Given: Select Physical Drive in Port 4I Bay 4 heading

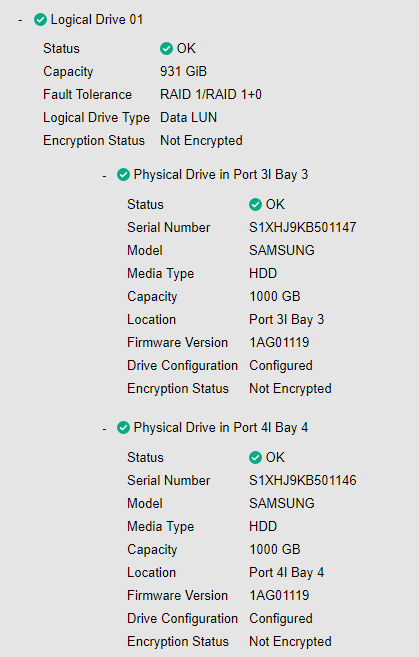Looking at the screenshot, I should [221, 428].
